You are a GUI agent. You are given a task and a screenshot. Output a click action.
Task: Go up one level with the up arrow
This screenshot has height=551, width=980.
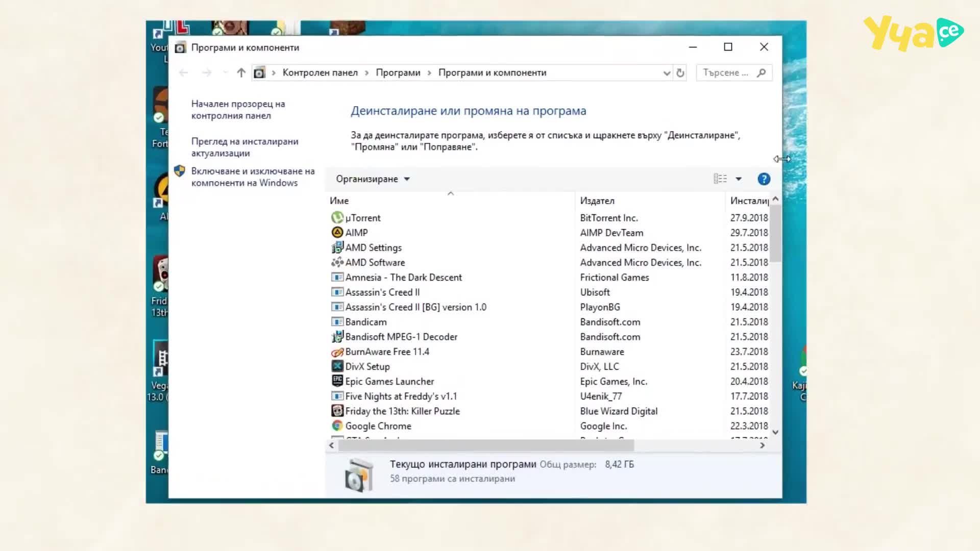pos(241,73)
